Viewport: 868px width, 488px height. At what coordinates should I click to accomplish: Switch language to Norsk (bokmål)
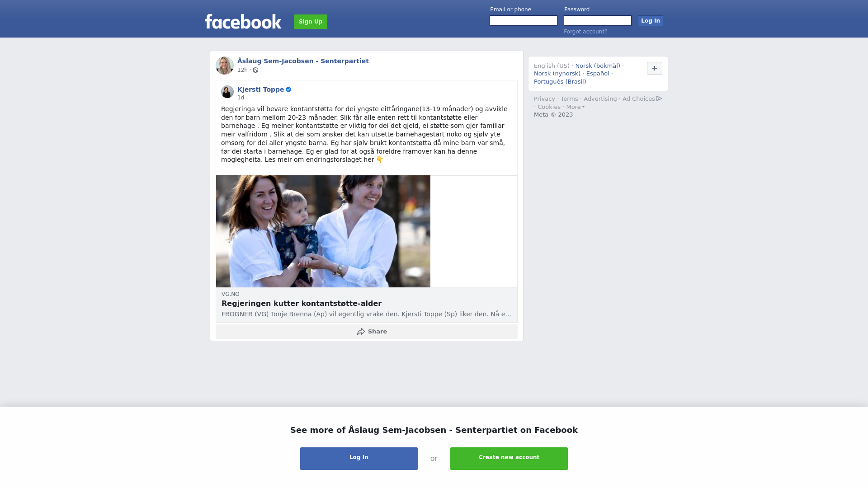click(598, 66)
